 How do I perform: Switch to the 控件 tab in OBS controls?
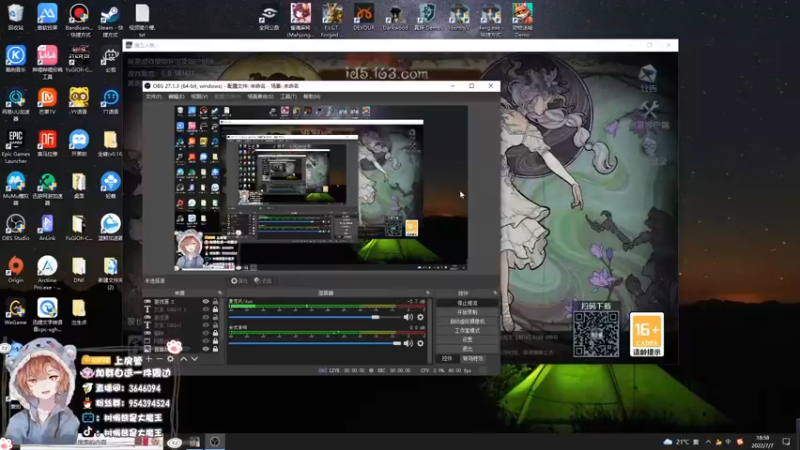(447, 359)
